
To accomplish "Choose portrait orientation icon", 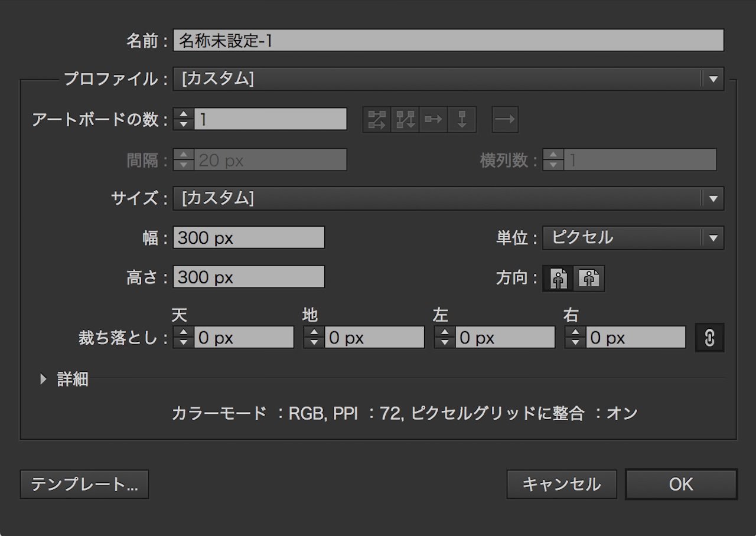I will [558, 278].
